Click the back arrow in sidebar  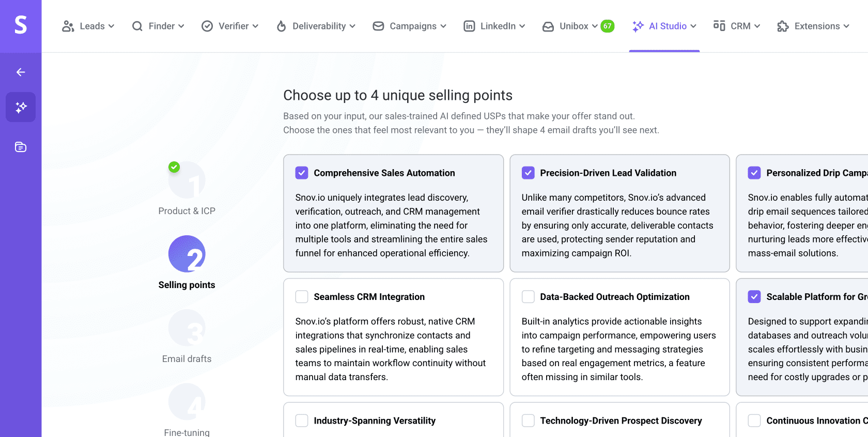pos(21,72)
